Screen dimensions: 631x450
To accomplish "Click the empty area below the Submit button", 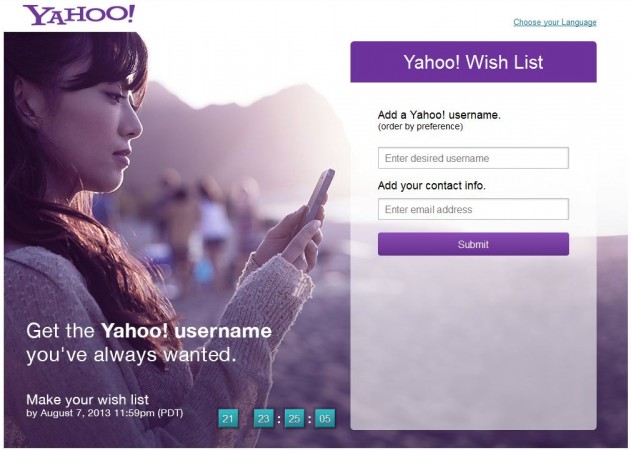I will click(x=473, y=342).
